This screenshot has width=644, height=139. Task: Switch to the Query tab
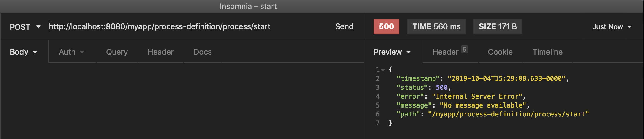(x=117, y=52)
